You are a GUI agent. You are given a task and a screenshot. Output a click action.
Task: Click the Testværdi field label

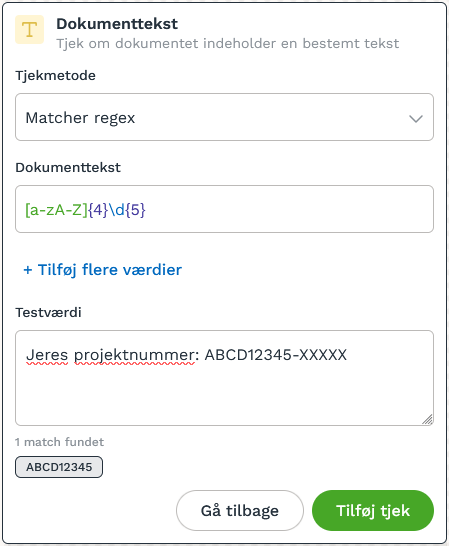(x=48, y=312)
